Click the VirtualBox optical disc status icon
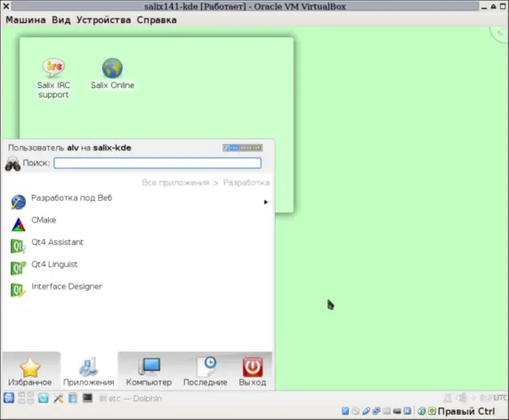This screenshot has height=420, width=509. pyautogui.click(x=356, y=411)
